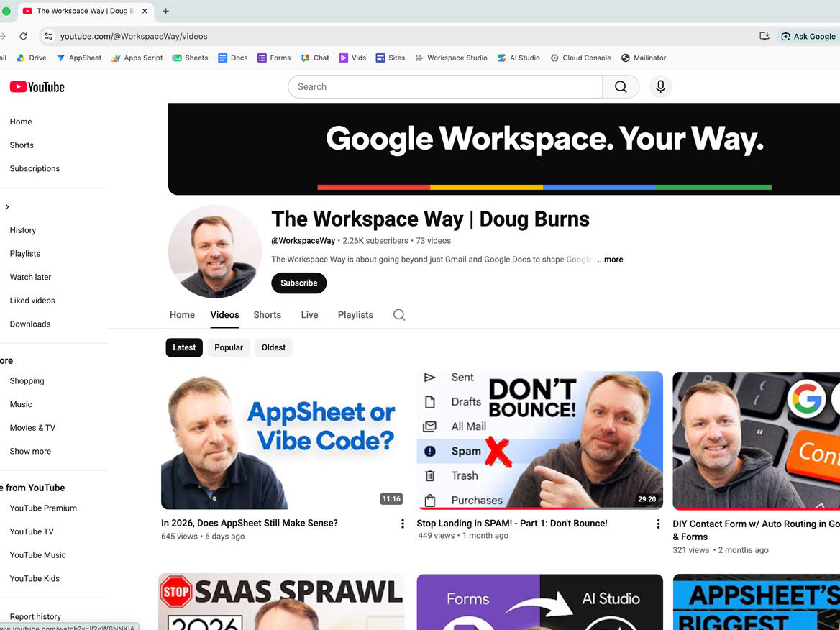840x630 pixels.
Task: Select the Latest sort chip
Action: pyautogui.click(x=184, y=347)
